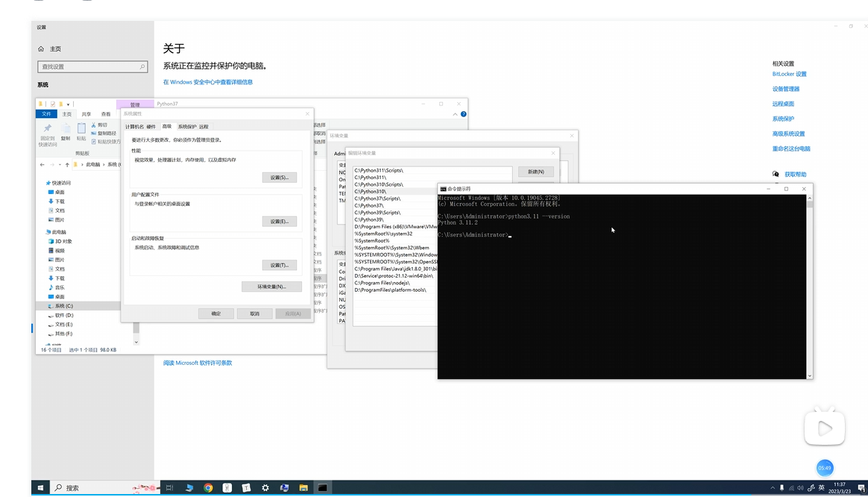Switch to 共享 ribbon tab in Explorer
Screen dimensions: 868x497
(87, 114)
